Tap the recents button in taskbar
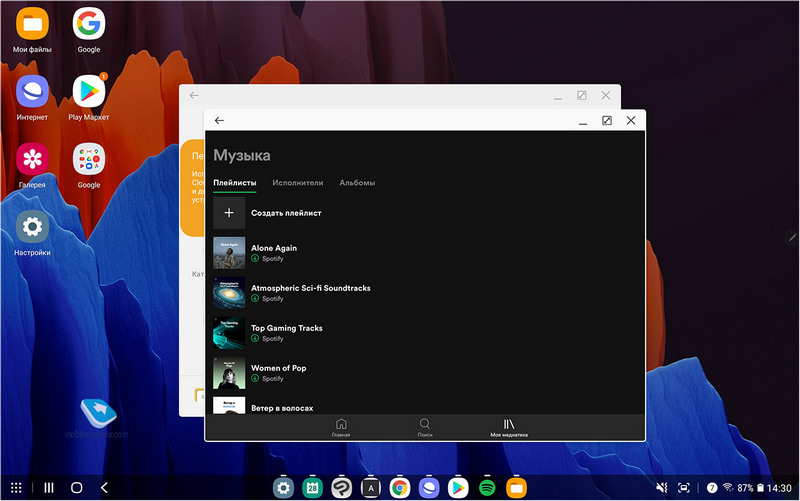This screenshot has width=800, height=501. coord(49,488)
